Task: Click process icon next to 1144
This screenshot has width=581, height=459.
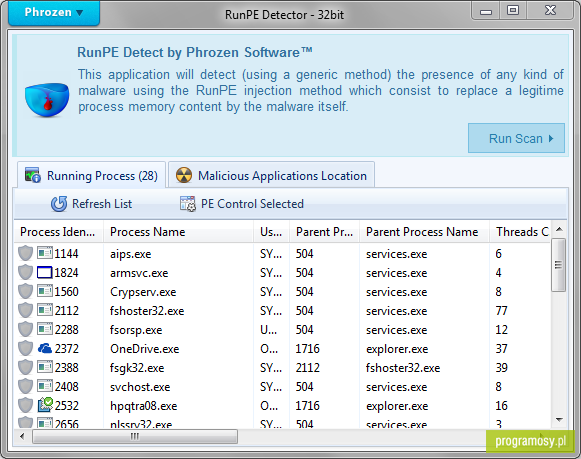Action: tap(45, 253)
